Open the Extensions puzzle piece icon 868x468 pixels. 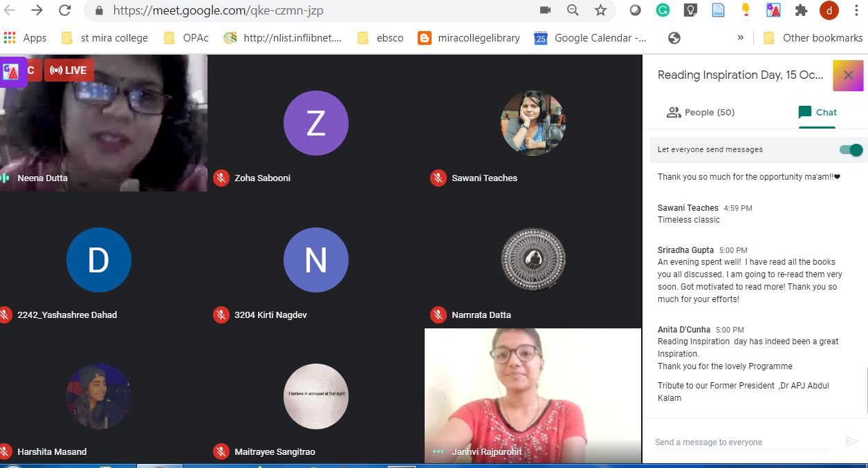[801, 10]
